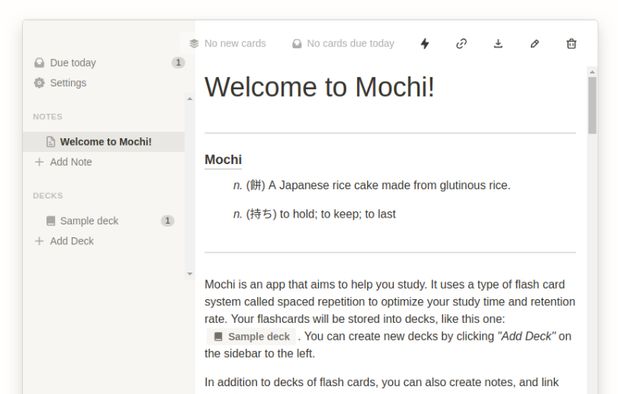Click the plus icon next to Add Deck
Image resolution: width=618 pixels, height=394 pixels.
coord(39,241)
